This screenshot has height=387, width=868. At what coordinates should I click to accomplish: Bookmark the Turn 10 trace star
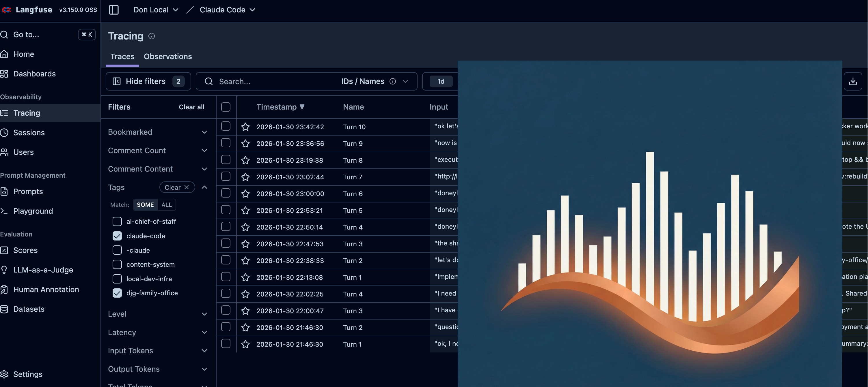245,127
